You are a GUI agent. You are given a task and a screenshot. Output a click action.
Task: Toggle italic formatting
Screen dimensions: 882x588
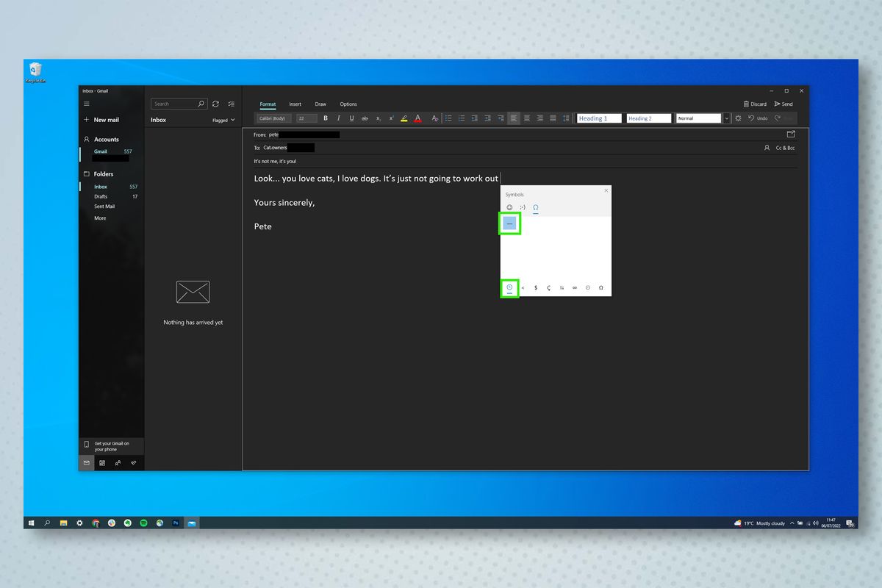click(339, 118)
